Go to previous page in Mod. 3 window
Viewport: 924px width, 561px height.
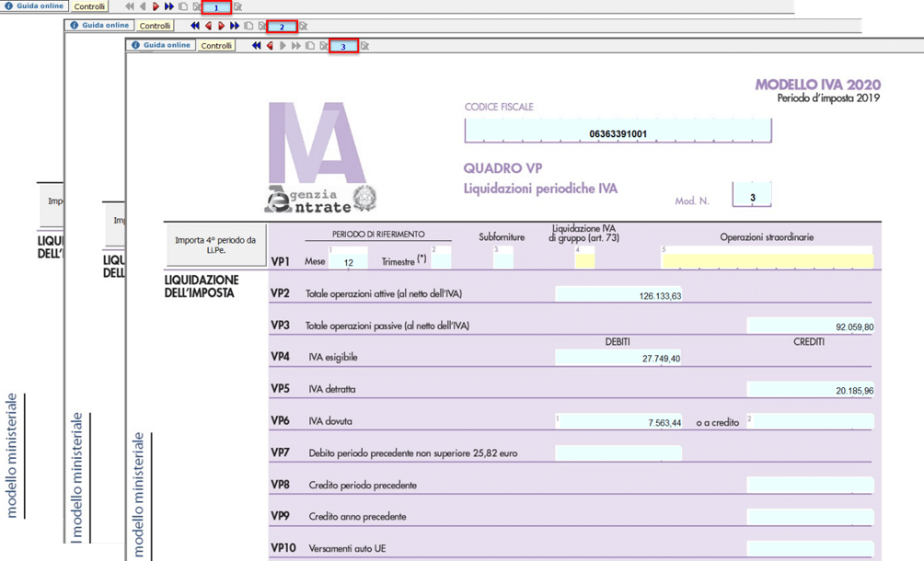[x=270, y=46]
